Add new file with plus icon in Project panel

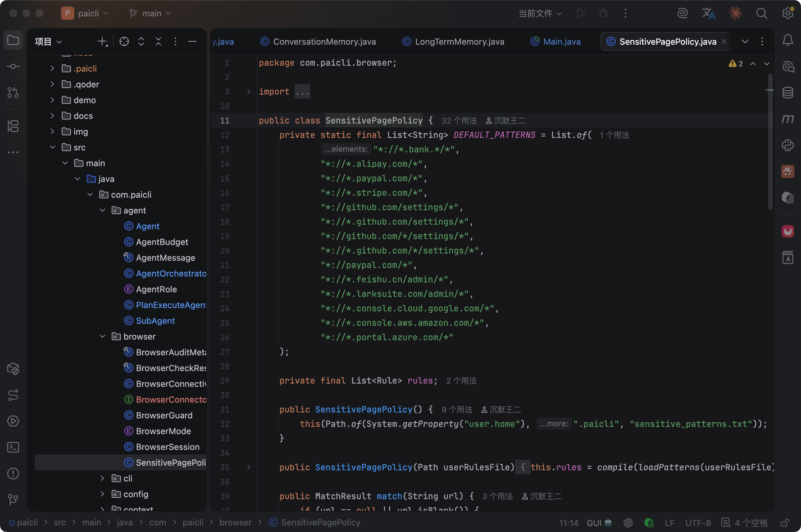[102, 42]
